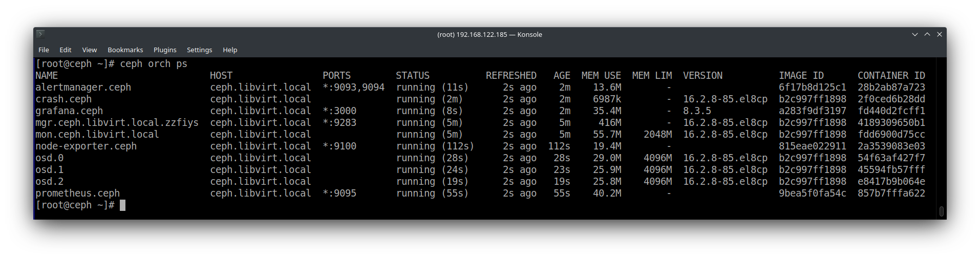Image resolution: width=980 pixels, height=259 pixels.
Task: Click image ID 6f17b8d125c1
Action: pyautogui.click(x=813, y=88)
